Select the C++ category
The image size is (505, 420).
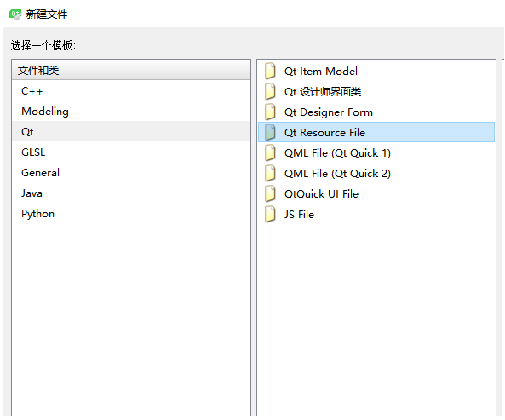click(x=131, y=91)
